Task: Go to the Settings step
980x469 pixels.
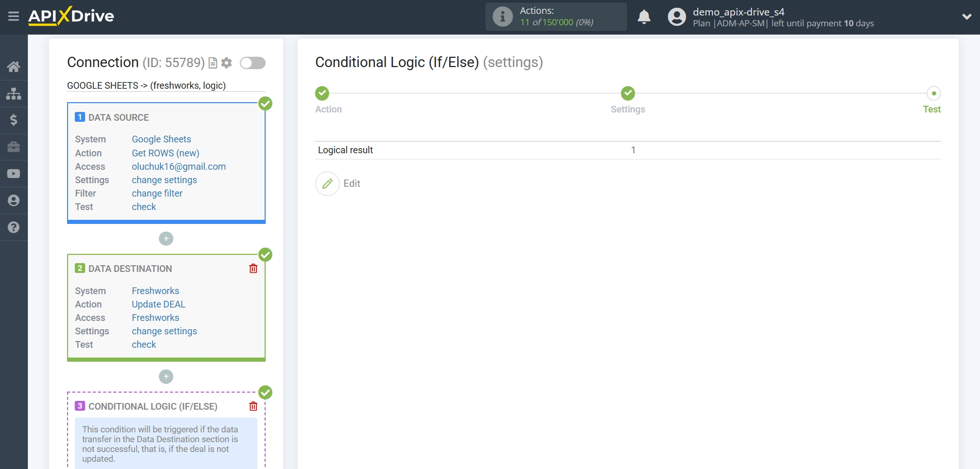Action: [628, 93]
